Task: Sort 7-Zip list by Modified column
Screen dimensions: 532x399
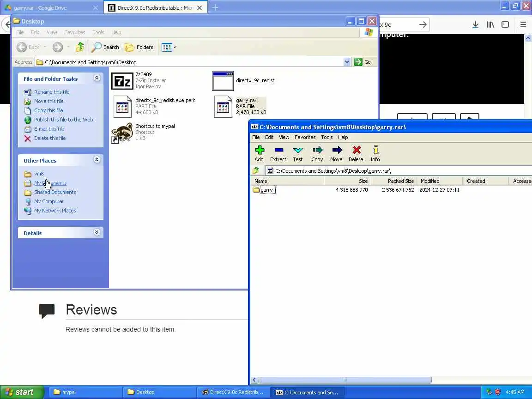Action: [x=439, y=181]
